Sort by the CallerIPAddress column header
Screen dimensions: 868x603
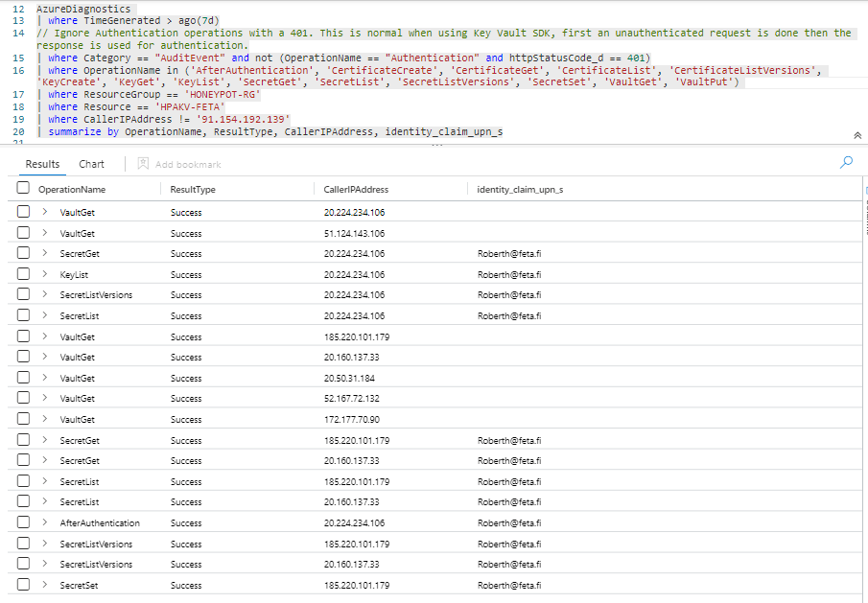coord(356,190)
